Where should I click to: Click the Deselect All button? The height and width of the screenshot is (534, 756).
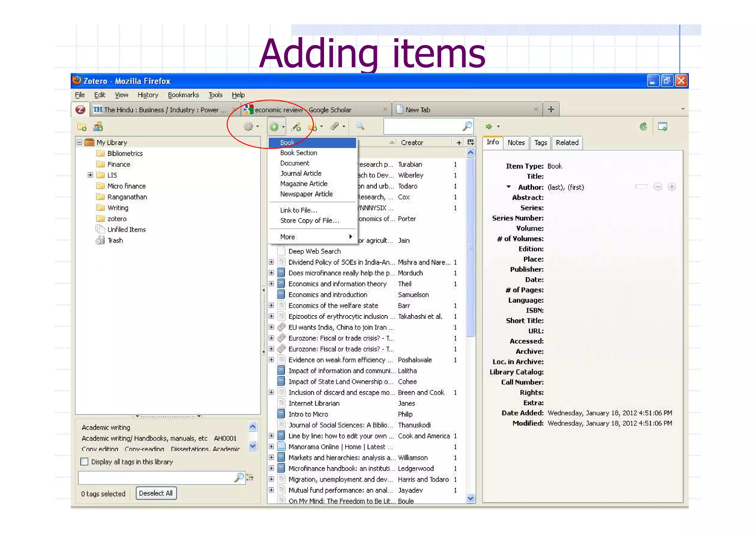tap(156, 493)
